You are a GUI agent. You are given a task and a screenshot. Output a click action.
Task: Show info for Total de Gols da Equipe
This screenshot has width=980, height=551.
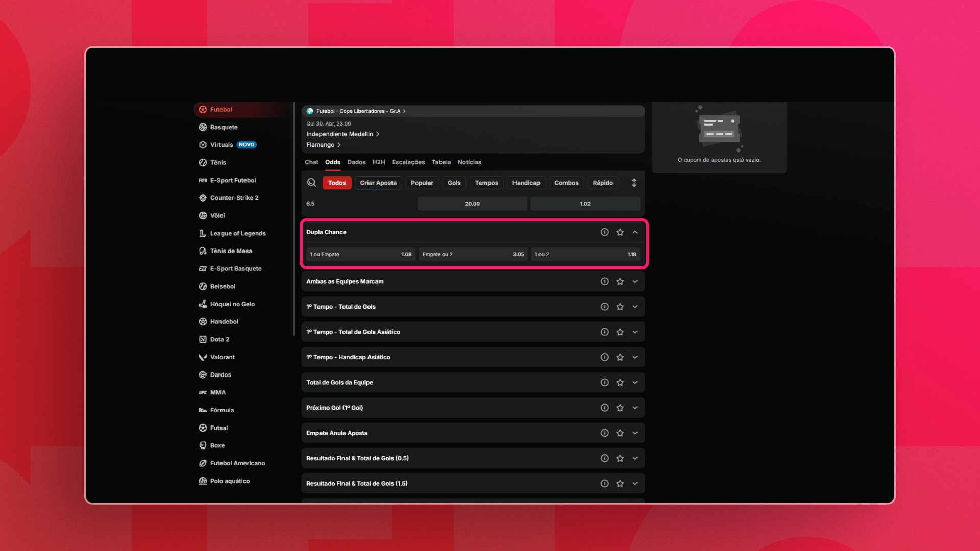[x=605, y=383]
